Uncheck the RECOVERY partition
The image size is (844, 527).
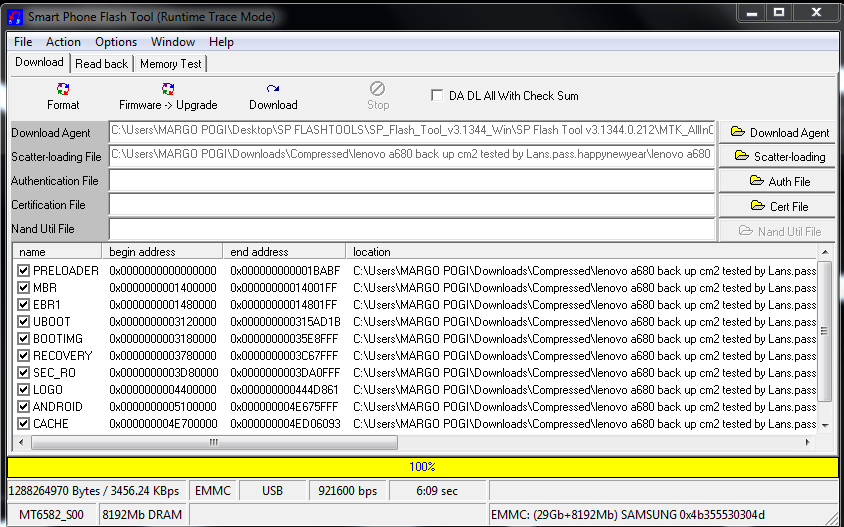(x=23, y=356)
